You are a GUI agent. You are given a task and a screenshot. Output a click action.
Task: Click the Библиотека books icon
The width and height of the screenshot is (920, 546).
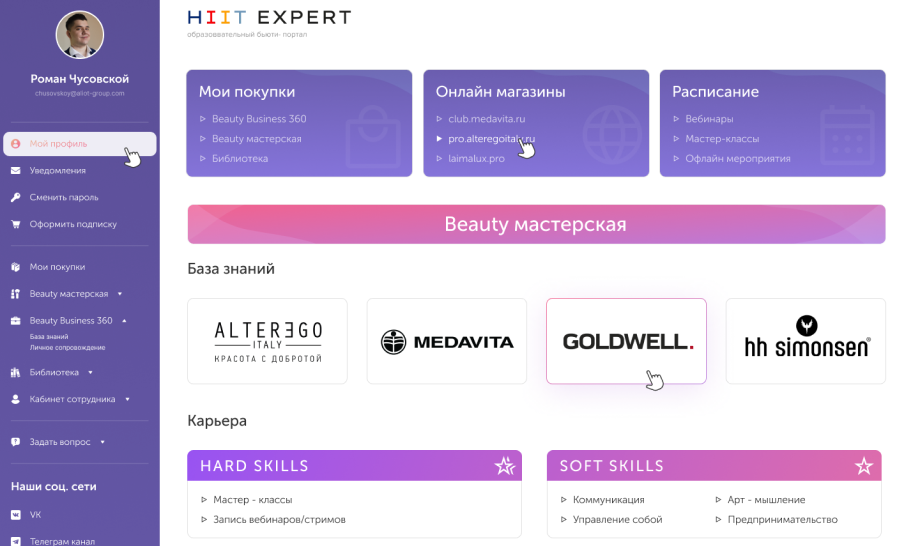16,373
